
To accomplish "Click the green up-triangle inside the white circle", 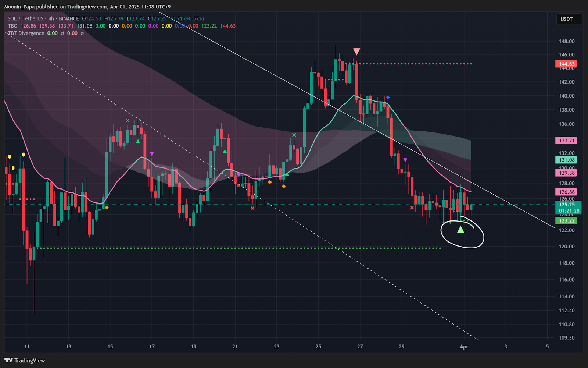I will [460, 230].
